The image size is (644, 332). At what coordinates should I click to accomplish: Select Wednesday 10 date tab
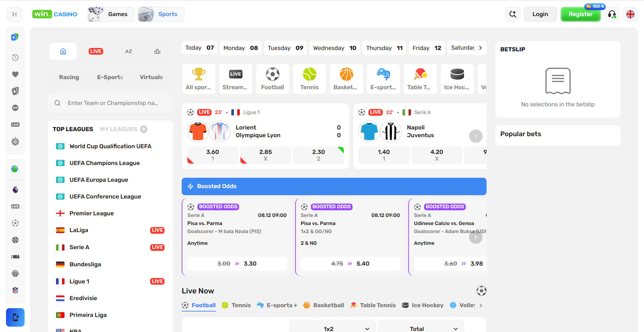(334, 48)
